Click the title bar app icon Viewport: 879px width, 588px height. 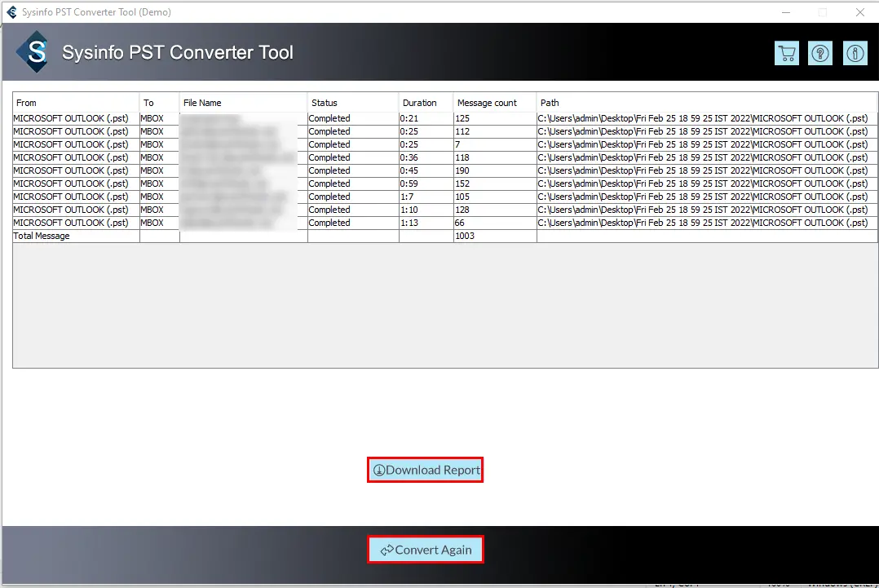(11, 12)
